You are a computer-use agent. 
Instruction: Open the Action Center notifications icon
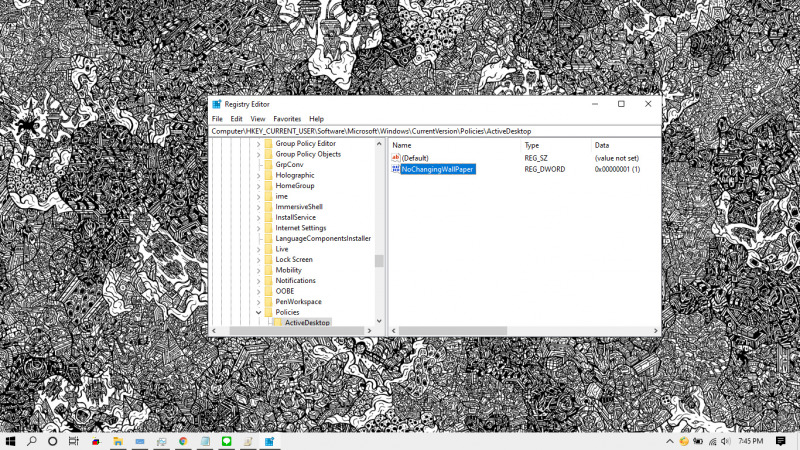[781, 441]
